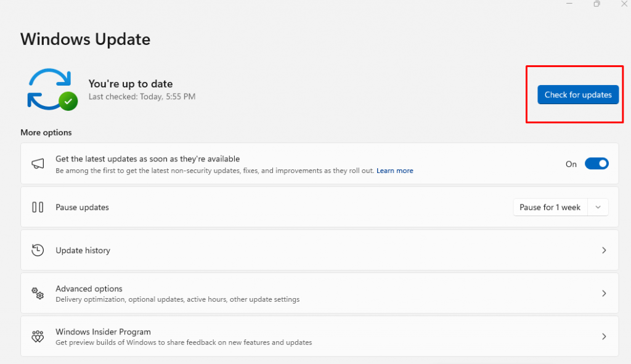Expand Advanced options using its chevron
631x364 pixels.
click(x=604, y=293)
